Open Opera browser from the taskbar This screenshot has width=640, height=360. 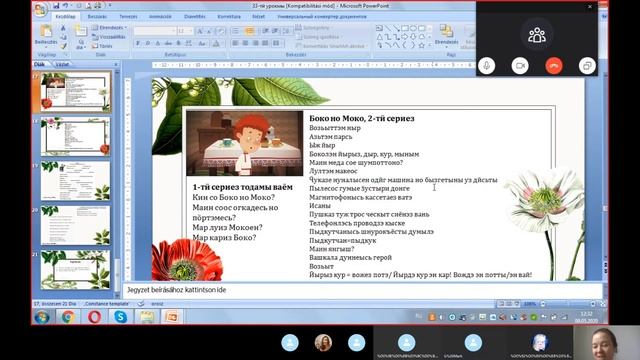[94, 317]
